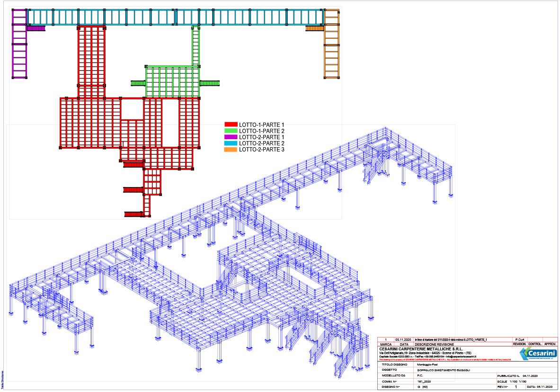Screen dimensions: 560x392
Task: Click the 'DISEGNO N°' label
Action: 391,387
